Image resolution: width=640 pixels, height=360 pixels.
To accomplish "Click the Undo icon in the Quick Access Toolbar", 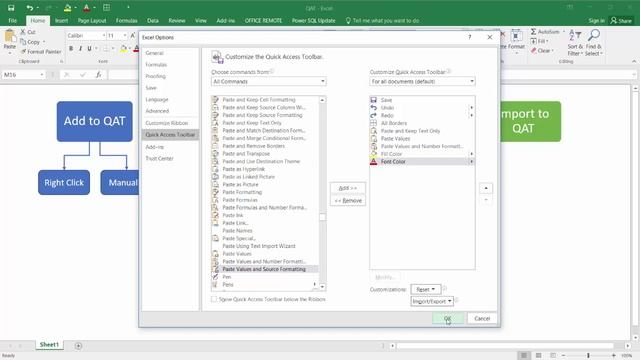I will click(x=29, y=8).
